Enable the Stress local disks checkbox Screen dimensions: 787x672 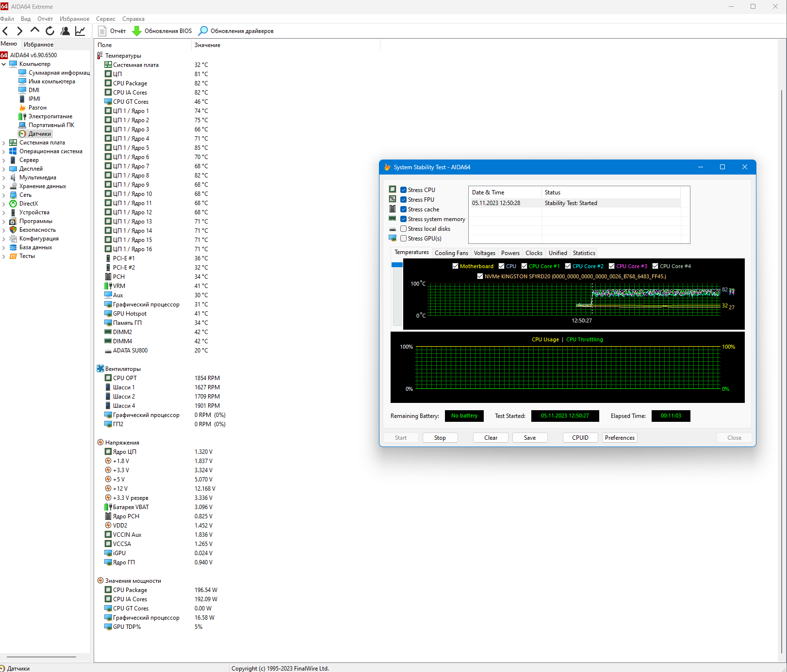[x=403, y=229]
